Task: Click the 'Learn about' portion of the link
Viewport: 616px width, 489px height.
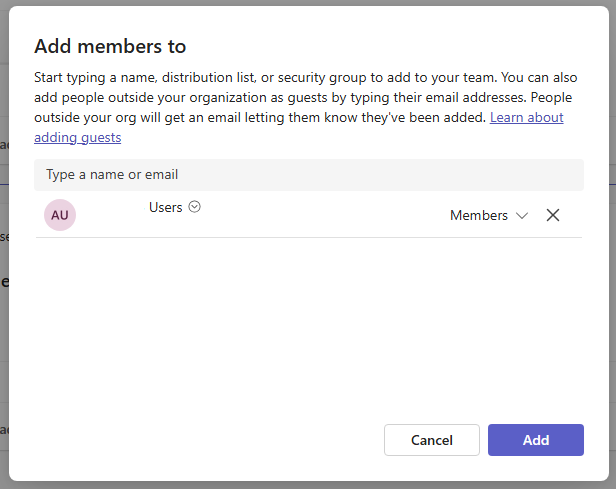Action: (526, 117)
